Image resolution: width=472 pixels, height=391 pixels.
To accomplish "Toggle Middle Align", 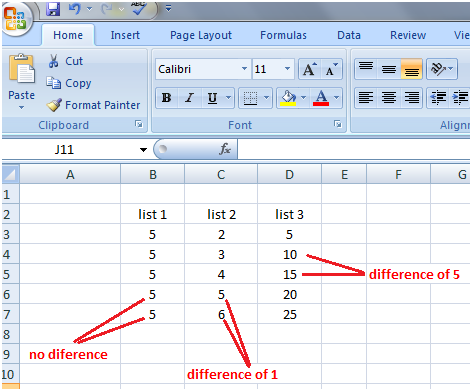I will coord(389,69).
